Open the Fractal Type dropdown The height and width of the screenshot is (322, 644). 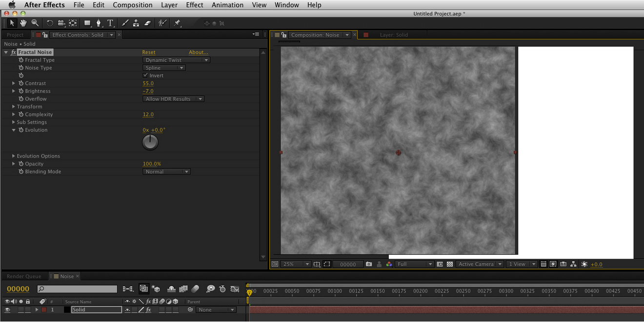point(176,60)
